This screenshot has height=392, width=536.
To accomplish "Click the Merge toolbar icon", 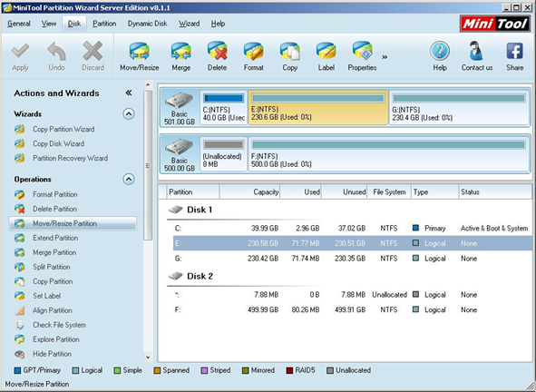I will [180, 51].
